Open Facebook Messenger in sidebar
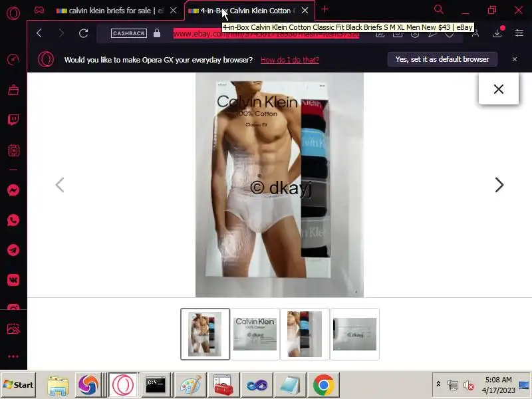The width and height of the screenshot is (532, 399). click(13, 190)
